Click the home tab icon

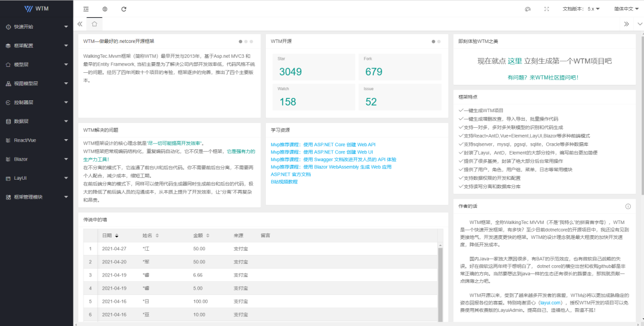pyautogui.click(x=94, y=24)
